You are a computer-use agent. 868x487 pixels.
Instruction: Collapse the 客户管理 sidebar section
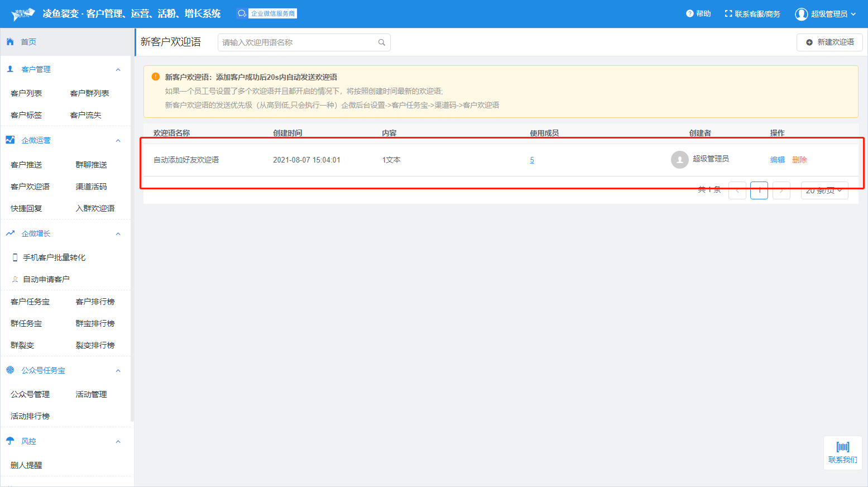click(x=118, y=70)
